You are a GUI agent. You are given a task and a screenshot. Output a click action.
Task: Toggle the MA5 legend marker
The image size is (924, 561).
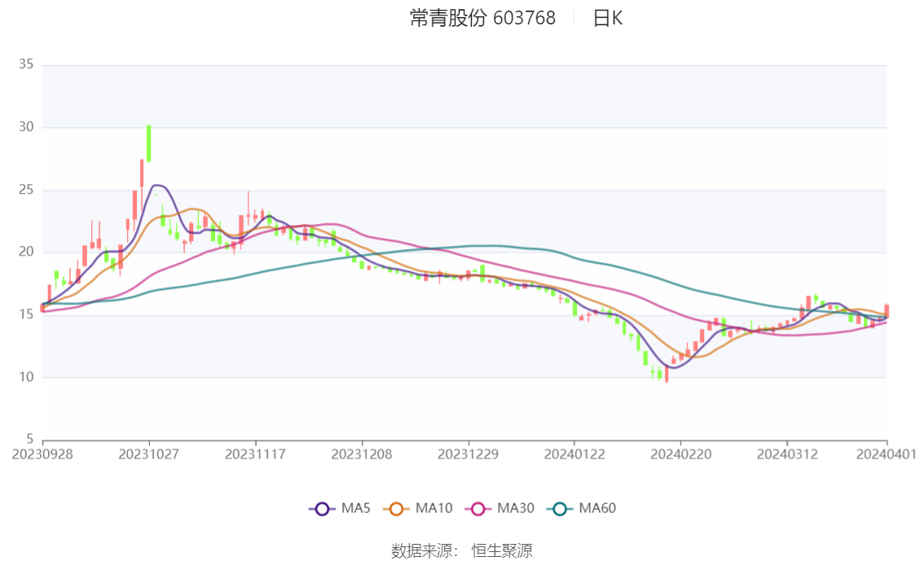[x=322, y=509]
